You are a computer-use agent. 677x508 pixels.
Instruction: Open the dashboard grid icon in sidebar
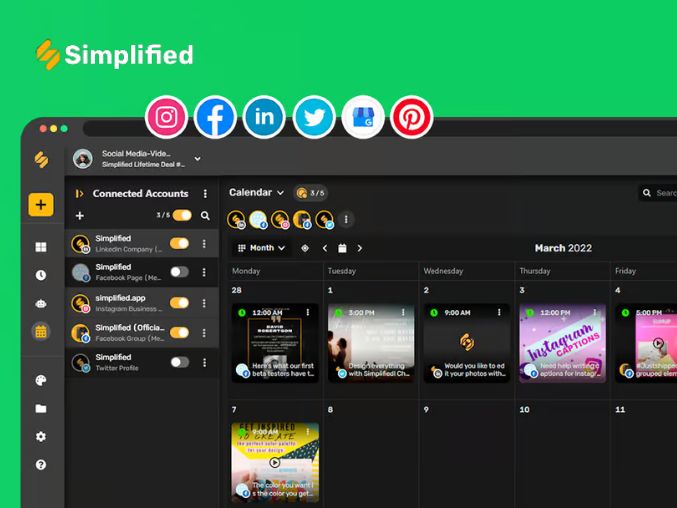point(41,247)
